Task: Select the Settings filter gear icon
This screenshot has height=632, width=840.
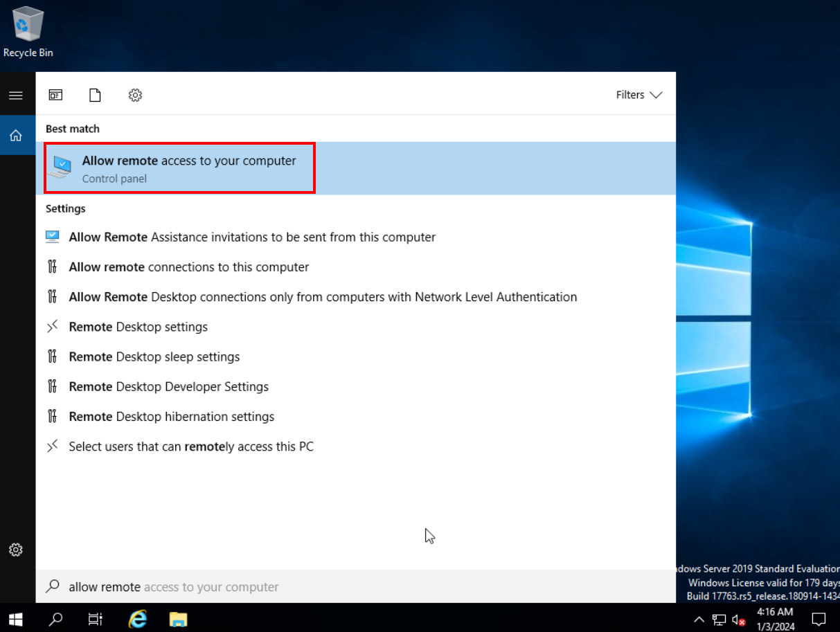Action: tap(135, 96)
